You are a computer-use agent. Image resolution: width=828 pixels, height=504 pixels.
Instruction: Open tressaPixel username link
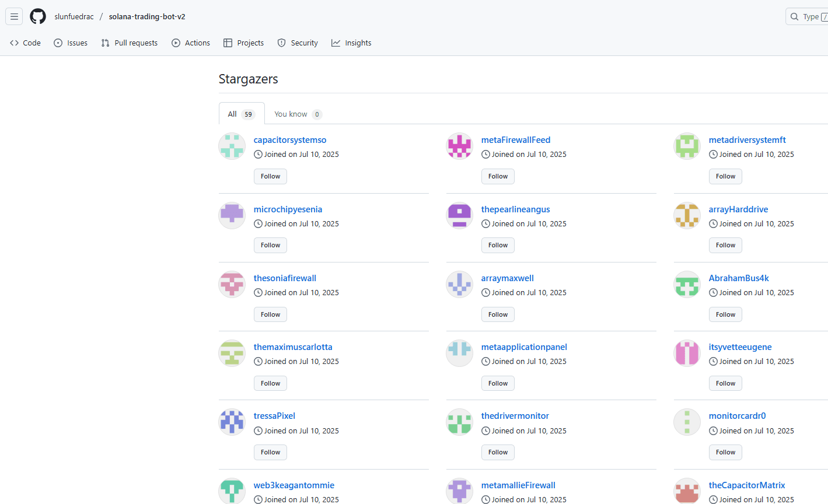275,416
